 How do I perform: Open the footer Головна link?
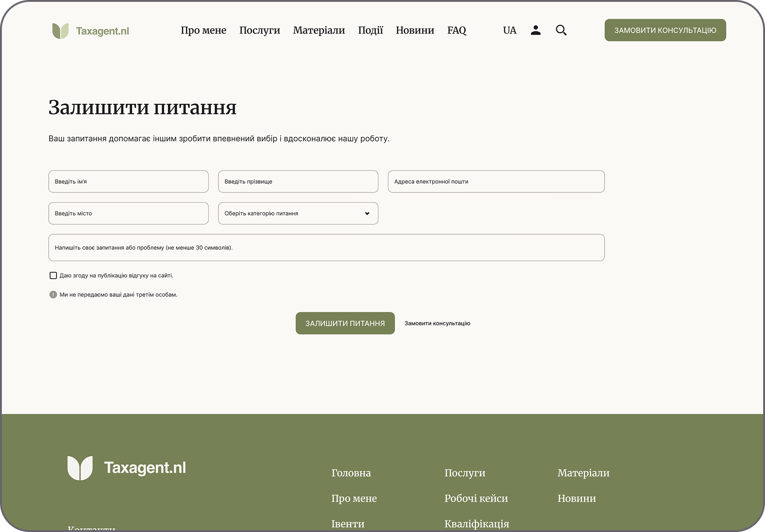click(x=351, y=473)
